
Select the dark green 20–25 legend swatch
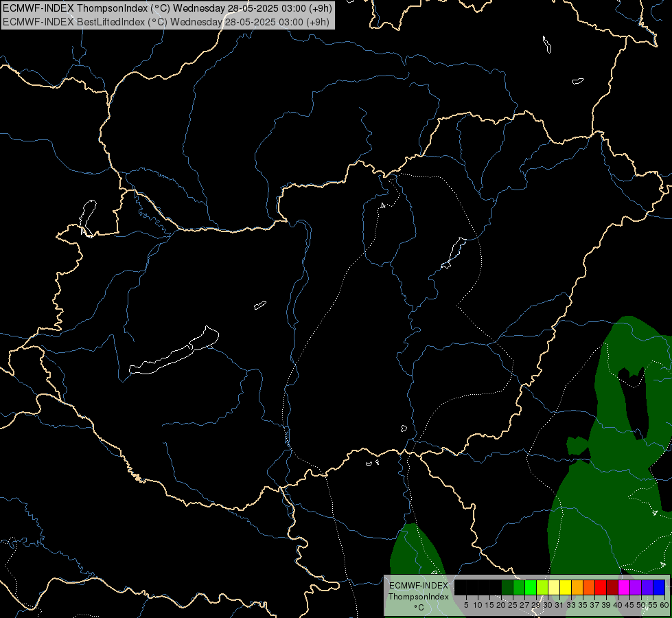tap(507, 587)
